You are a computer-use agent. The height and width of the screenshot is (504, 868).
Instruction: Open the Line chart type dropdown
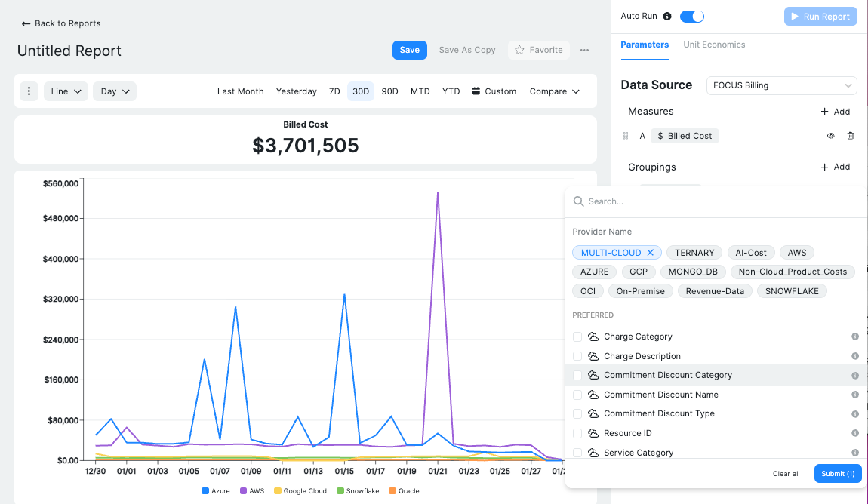pos(66,91)
